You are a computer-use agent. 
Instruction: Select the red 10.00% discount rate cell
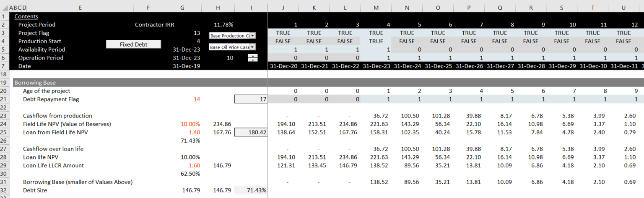click(190, 124)
